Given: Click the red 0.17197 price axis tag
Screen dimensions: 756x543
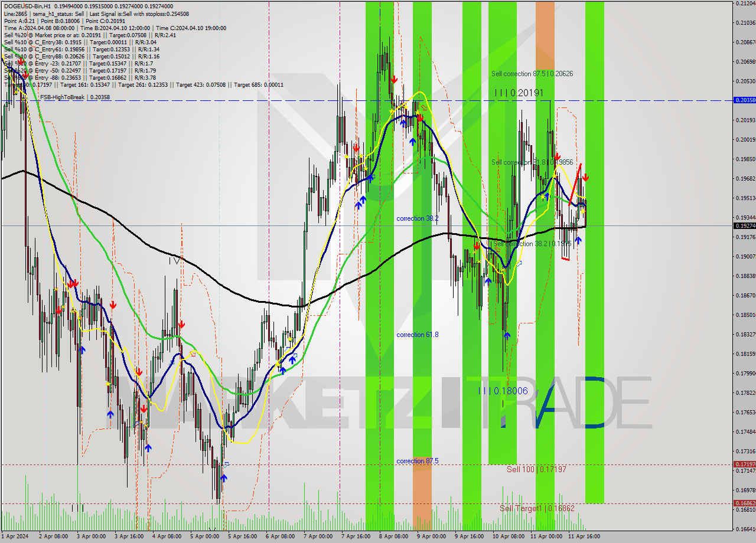Looking at the screenshot, I should coord(744,465).
